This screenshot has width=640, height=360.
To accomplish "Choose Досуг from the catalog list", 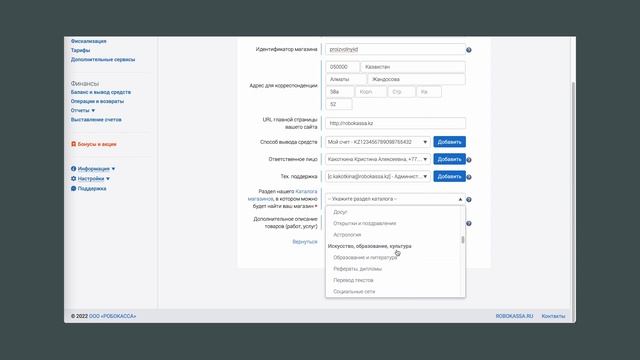I will [340, 212].
